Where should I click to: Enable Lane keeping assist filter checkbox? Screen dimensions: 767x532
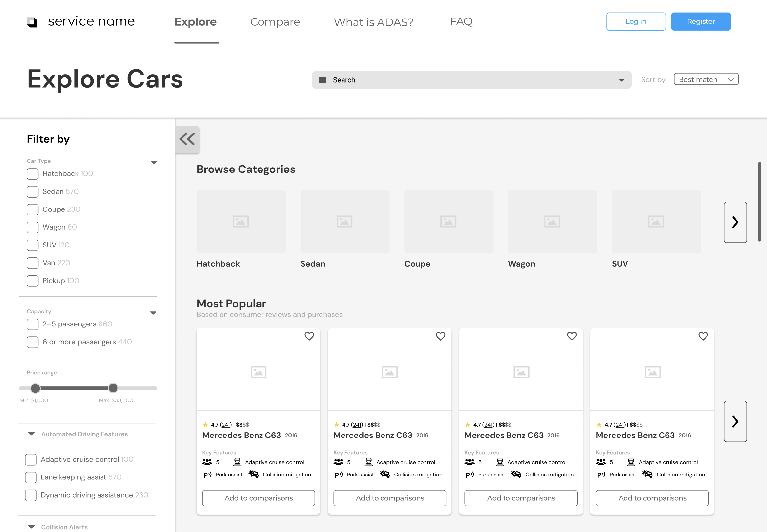pyautogui.click(x=31, y=477)
